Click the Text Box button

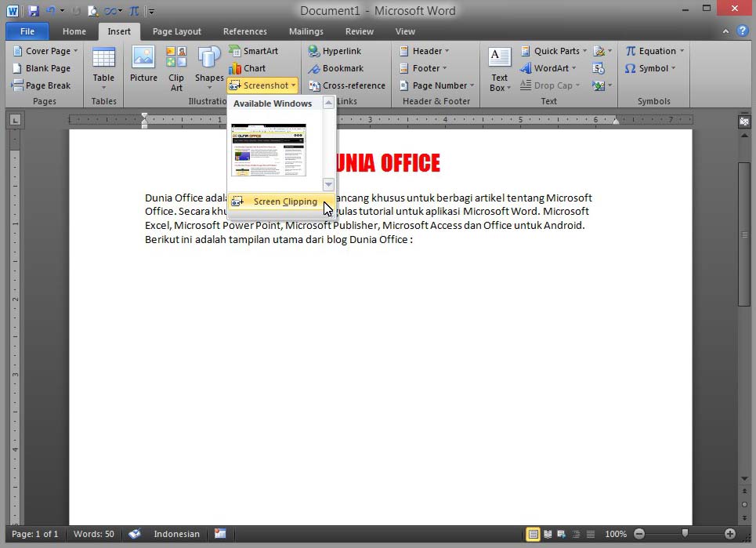pyautogui.click(x=500, y=69)
